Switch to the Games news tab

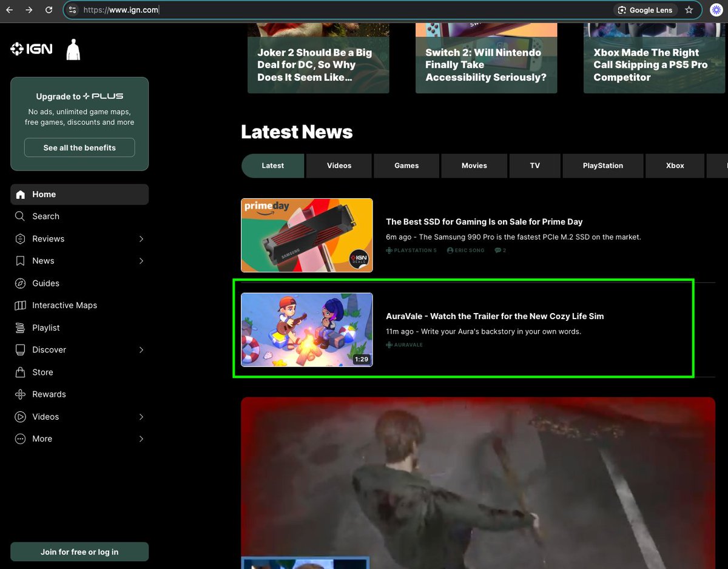tap(406, 166)
